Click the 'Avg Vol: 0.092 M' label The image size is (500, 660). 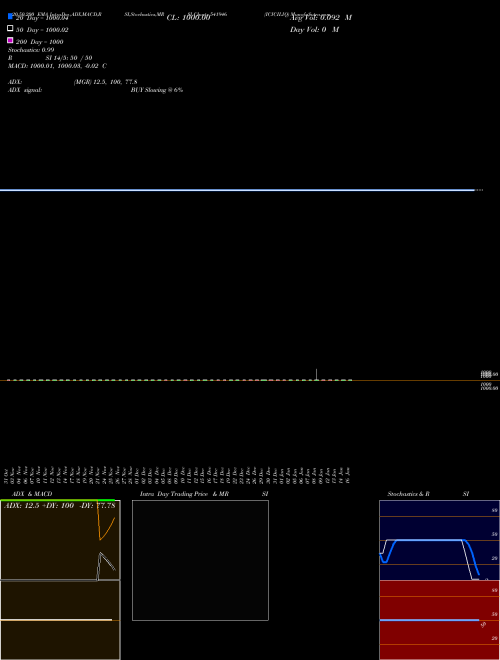click(x=321, y=18)
